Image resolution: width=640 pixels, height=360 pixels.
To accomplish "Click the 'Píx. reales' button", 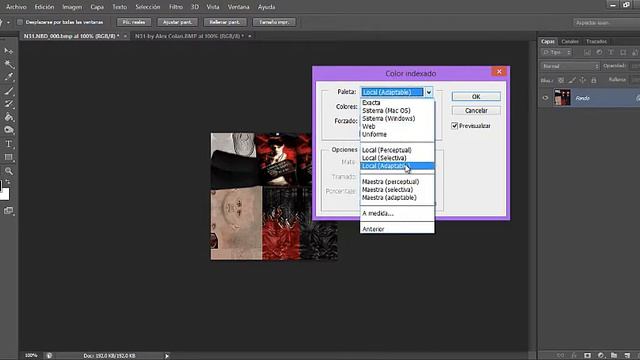I will pyautogui.click(x=134, y=22).
